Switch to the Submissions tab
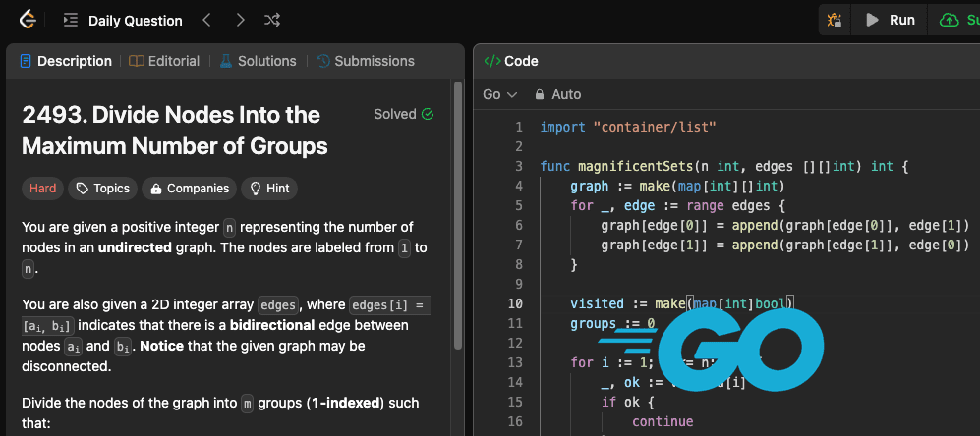This screenshot has height=436, width=980. tap(365, 61)
